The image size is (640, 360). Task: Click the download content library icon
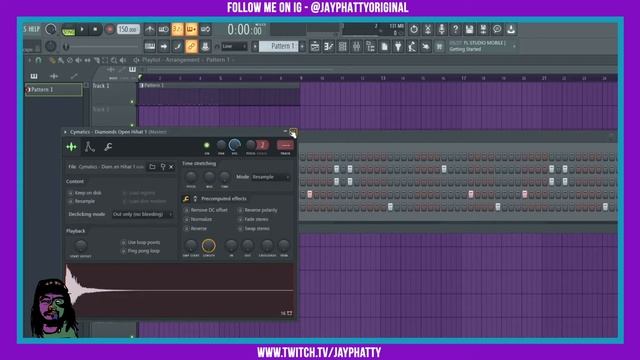[x=511, y=29]
